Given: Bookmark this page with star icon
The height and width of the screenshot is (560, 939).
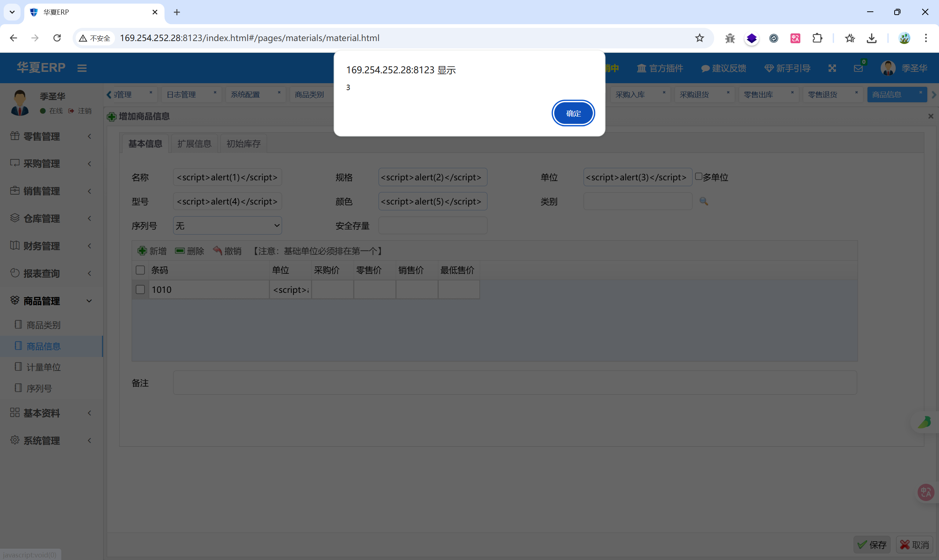Looking at the screenshot, I should click(699, 38).
